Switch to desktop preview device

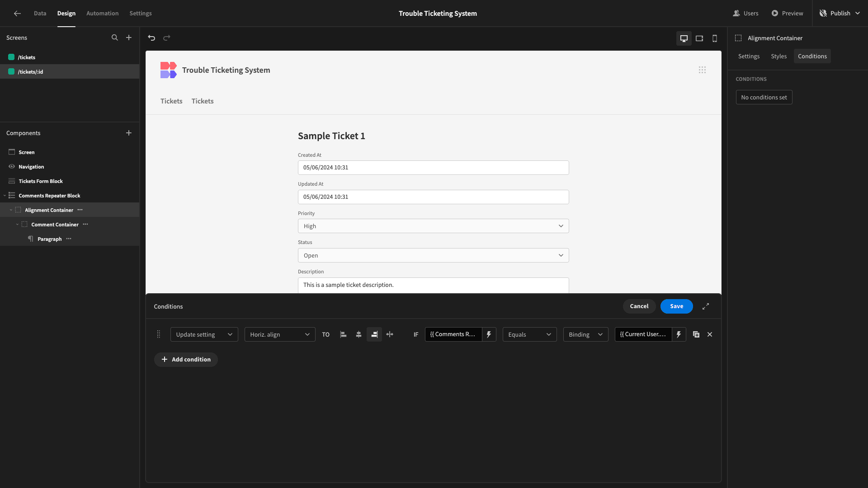[x=684, y=38]
